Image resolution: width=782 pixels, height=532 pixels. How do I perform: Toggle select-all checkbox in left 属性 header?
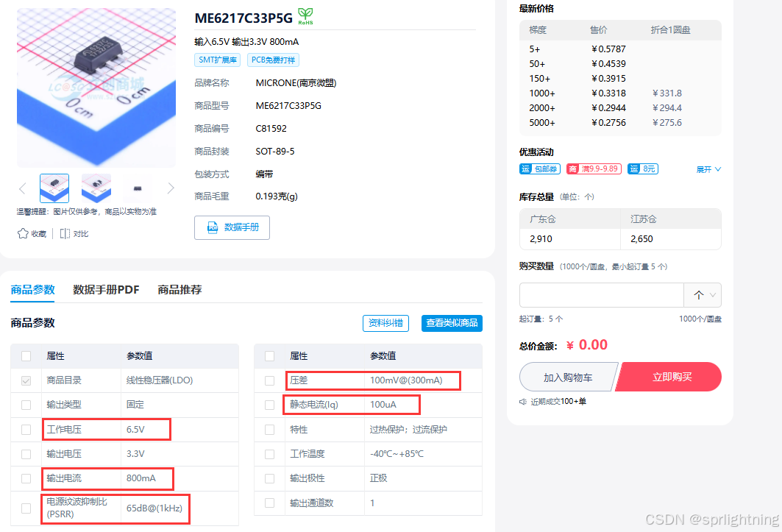[x=26, y=356]
